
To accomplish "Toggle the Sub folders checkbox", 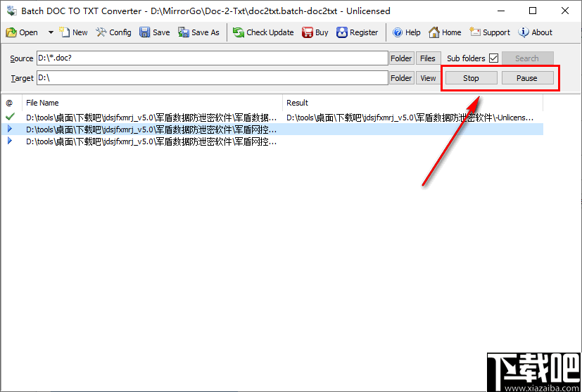I will click(493, 58).
